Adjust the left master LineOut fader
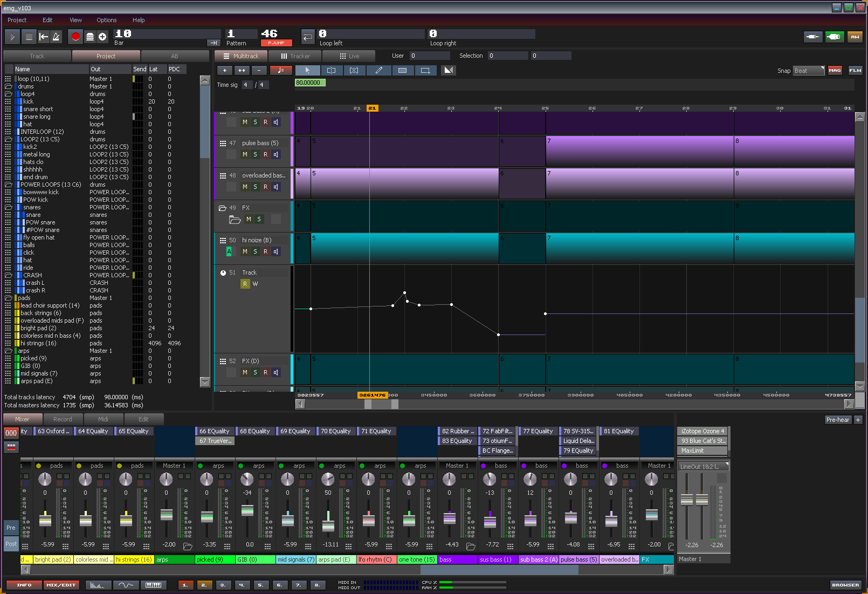The width and height of the screenshot is (868, 594). point(687,500)
